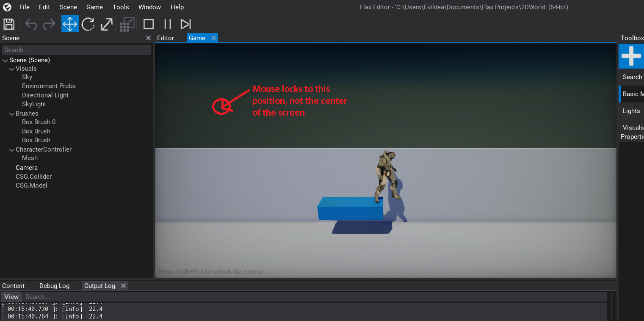
Task: Select the Lights category in the Toolbox
Action: coord(631,111)
